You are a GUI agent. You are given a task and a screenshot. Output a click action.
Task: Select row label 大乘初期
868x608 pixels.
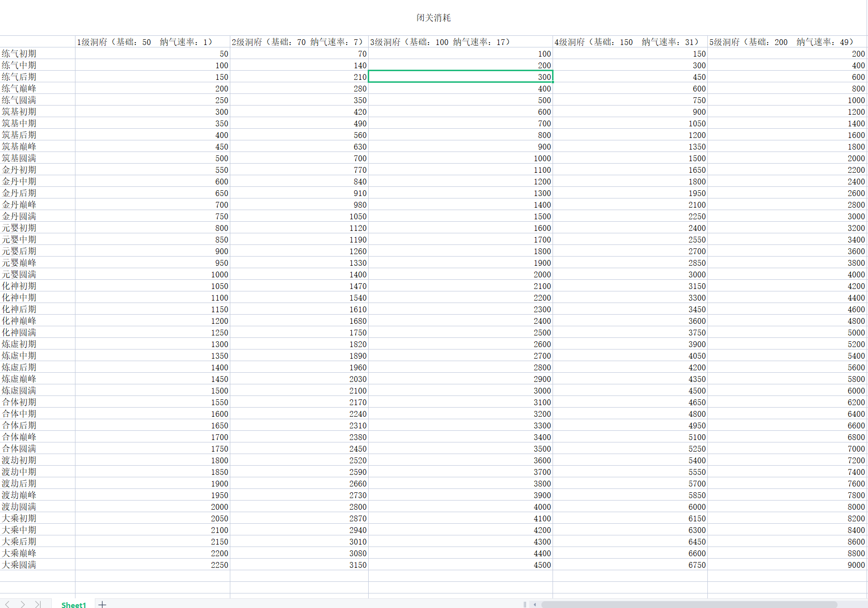pyautogui.click(x=37, y=518)
